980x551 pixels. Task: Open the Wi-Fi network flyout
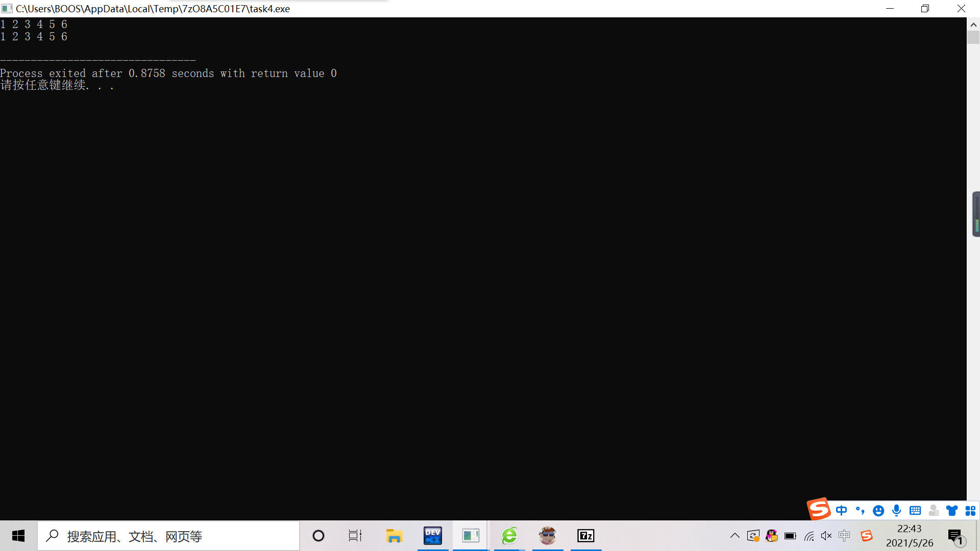click(x=809, y=536)
